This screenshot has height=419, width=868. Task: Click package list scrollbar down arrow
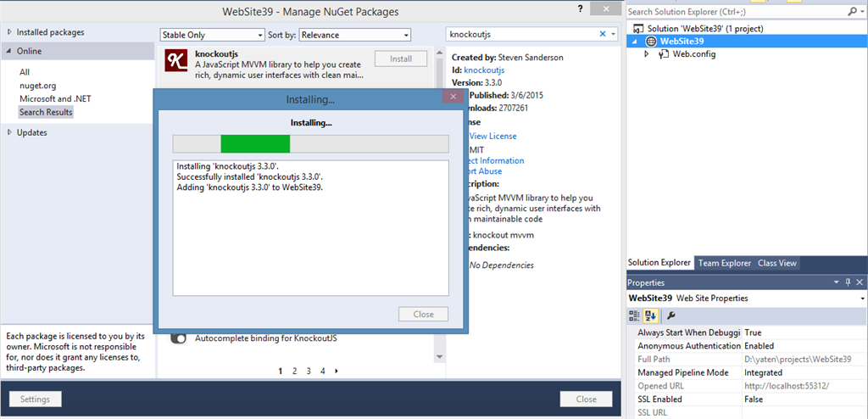pos(440,356)
